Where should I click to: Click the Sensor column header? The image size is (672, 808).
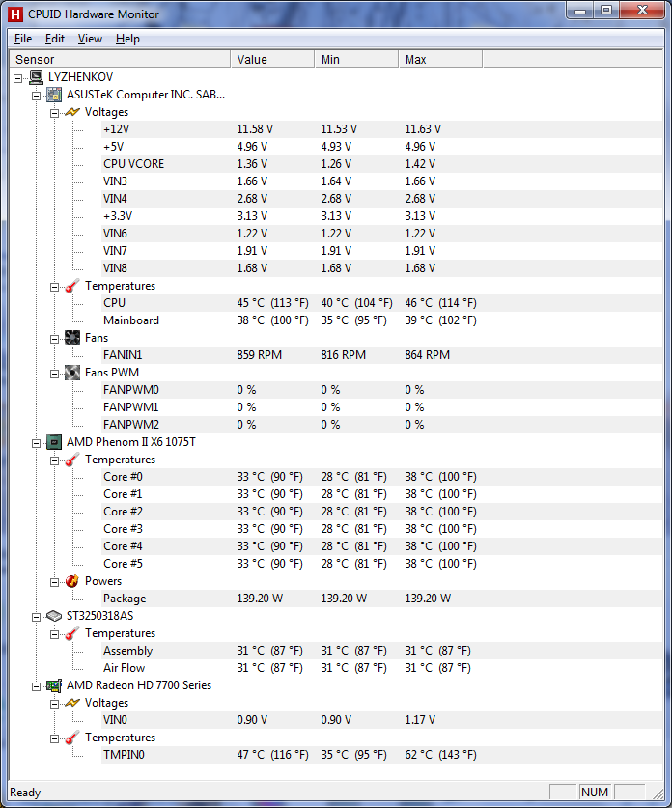coord(120,59)
